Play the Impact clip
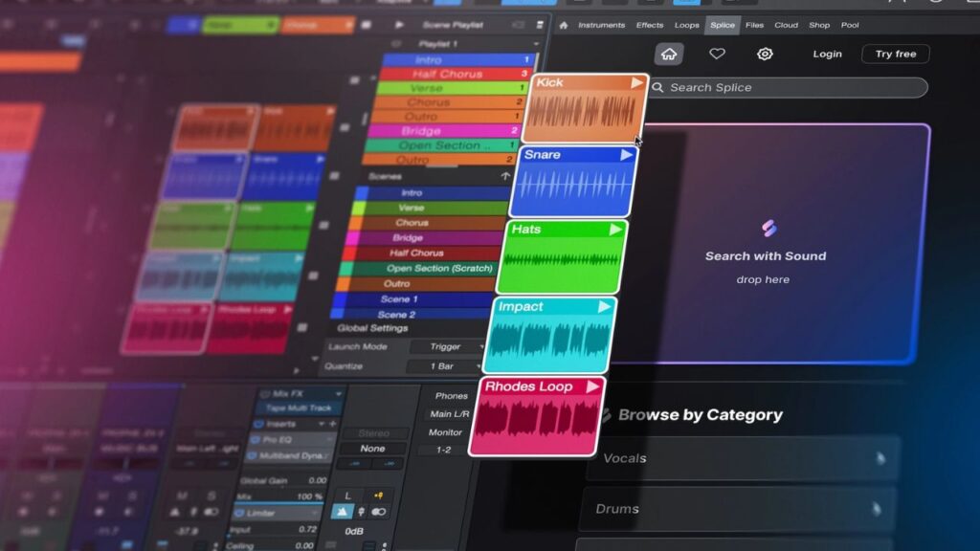 (604, 307)
